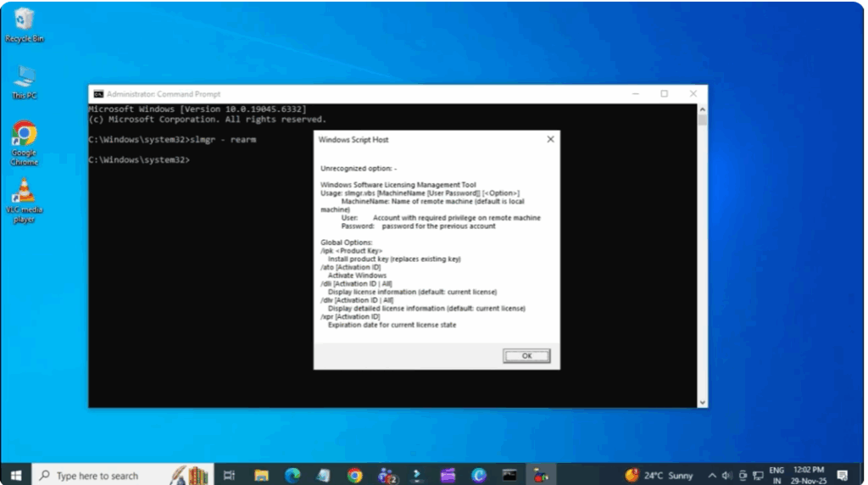Click the highlighted last taskbar app icon
Viewport: 868px width, 485px height.
point(540,475)
